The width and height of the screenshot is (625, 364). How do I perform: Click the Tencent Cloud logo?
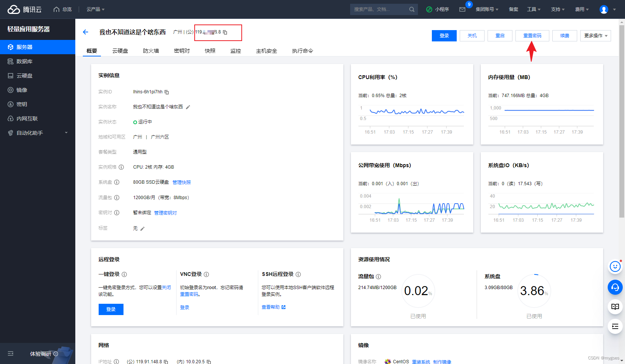pyautogui.click(x=24, y=9)
